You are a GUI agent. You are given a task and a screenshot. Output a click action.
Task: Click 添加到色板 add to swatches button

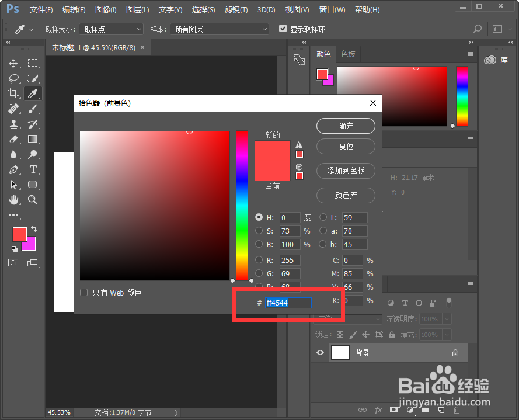pyautogui.click(x=346, y=171)
